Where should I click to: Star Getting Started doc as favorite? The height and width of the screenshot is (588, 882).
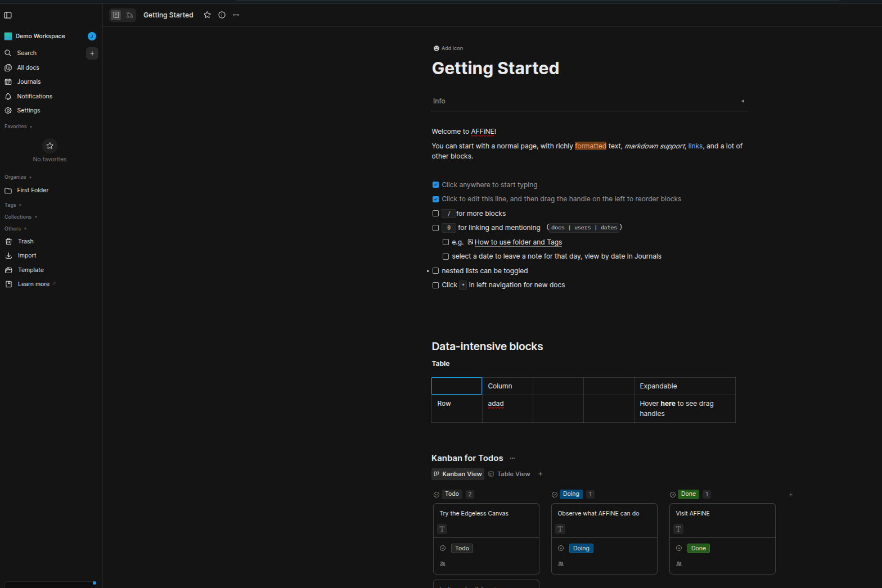(207, 15)
